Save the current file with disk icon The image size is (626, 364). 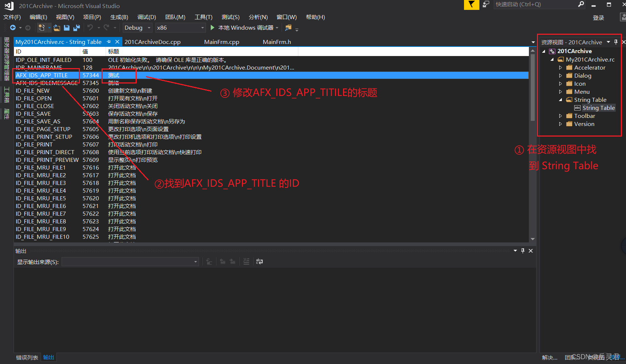click(x=67, y=28)
